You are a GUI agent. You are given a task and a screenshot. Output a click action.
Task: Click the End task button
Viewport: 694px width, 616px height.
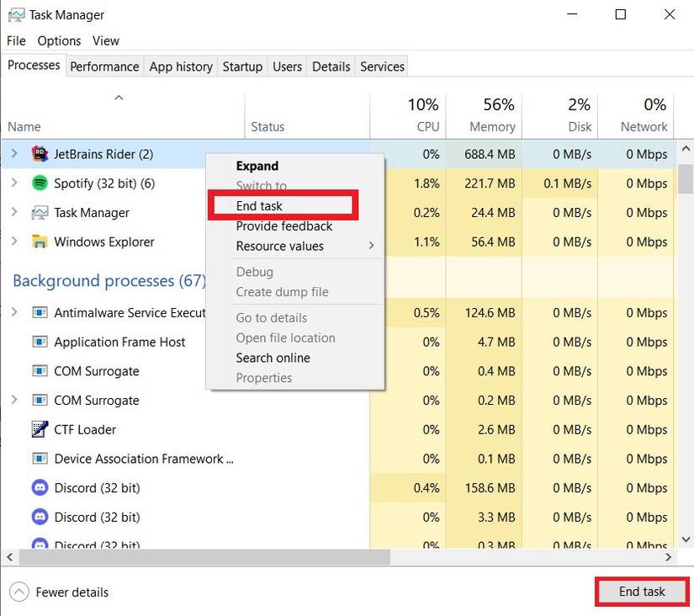click(x=641, y=592)
